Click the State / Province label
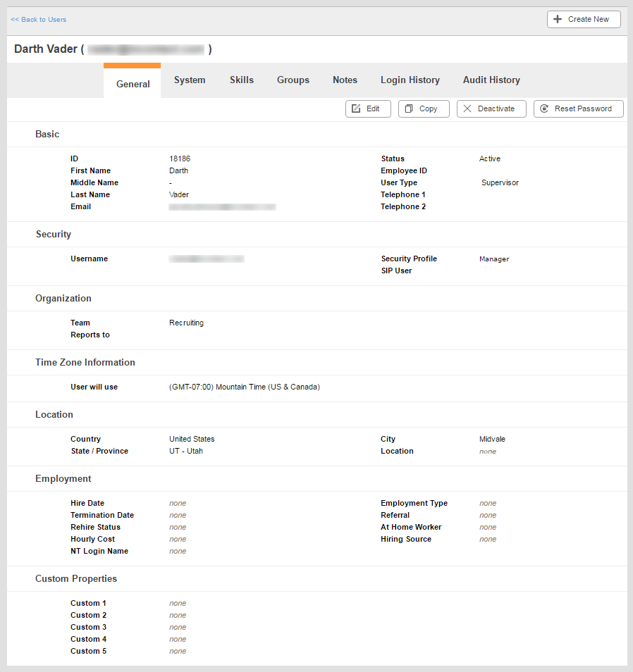This screenshot has width=633, height=672. click(x=99, y=451)
